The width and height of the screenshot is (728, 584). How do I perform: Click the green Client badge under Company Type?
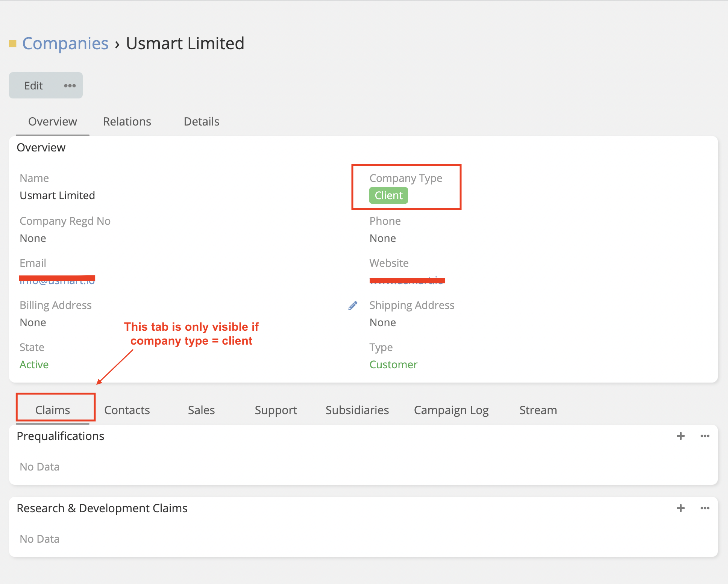(x=388, y=195)
